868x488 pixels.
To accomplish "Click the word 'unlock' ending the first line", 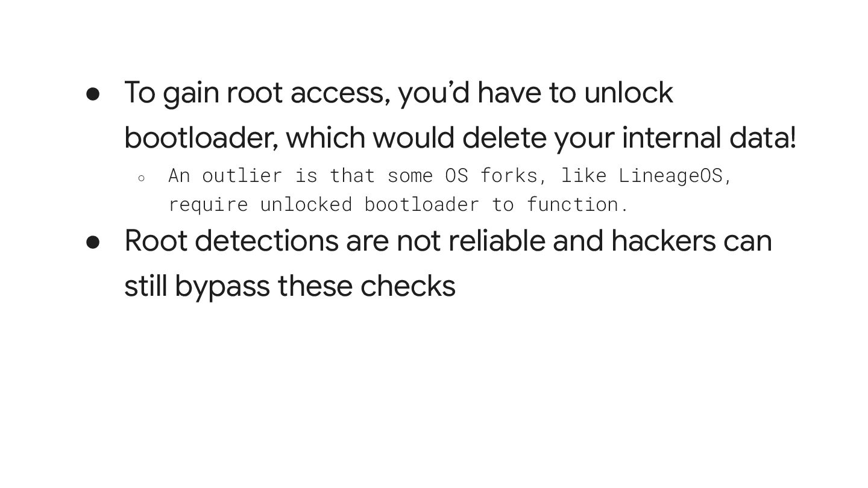I will pos(628,93).
